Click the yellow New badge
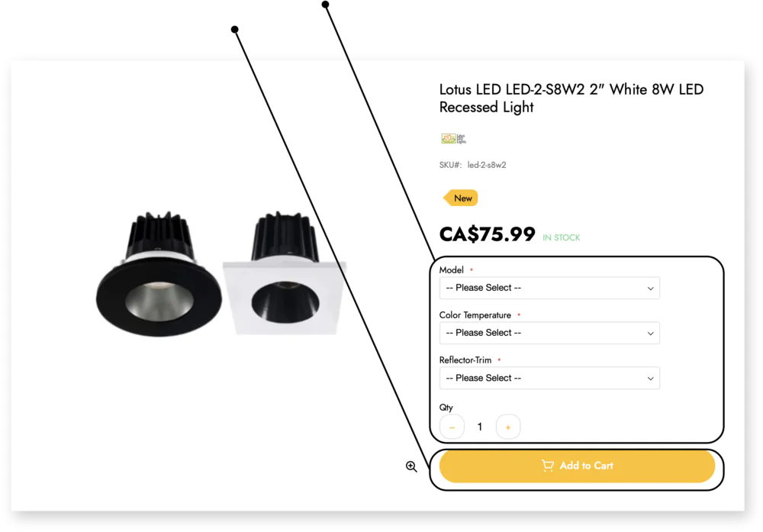 click(x=461, y=198)
